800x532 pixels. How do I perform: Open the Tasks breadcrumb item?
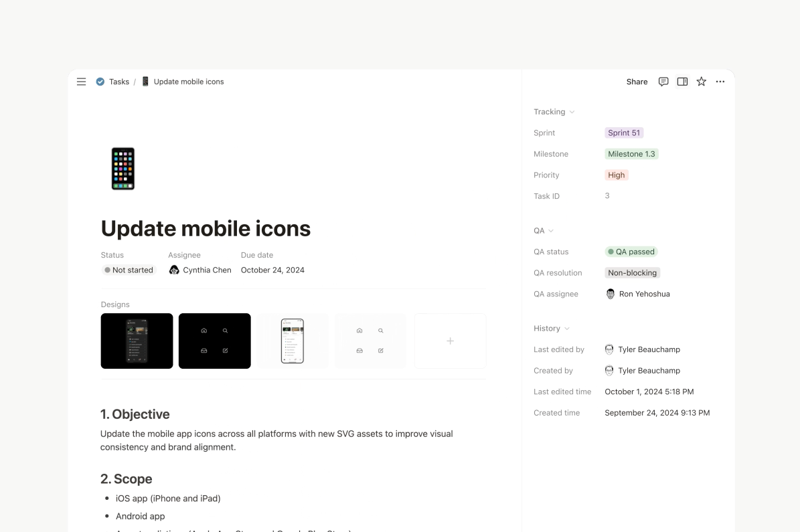pos(119,82)
